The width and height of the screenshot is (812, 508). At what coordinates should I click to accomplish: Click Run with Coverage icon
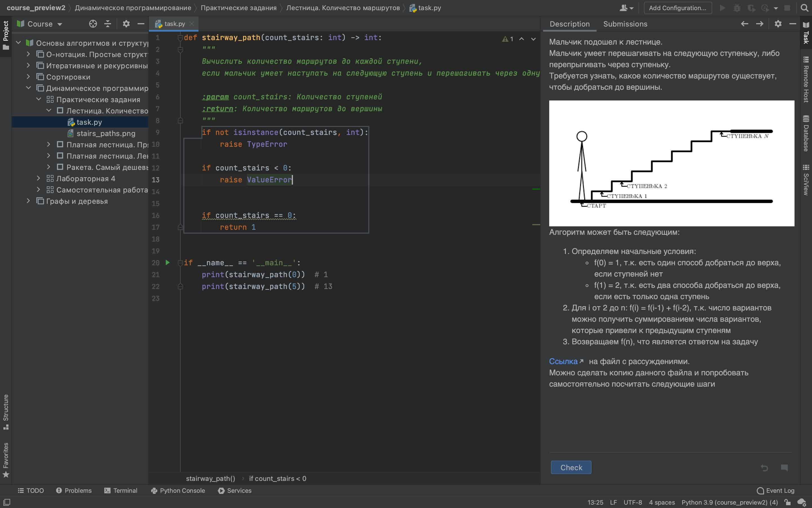751,8
